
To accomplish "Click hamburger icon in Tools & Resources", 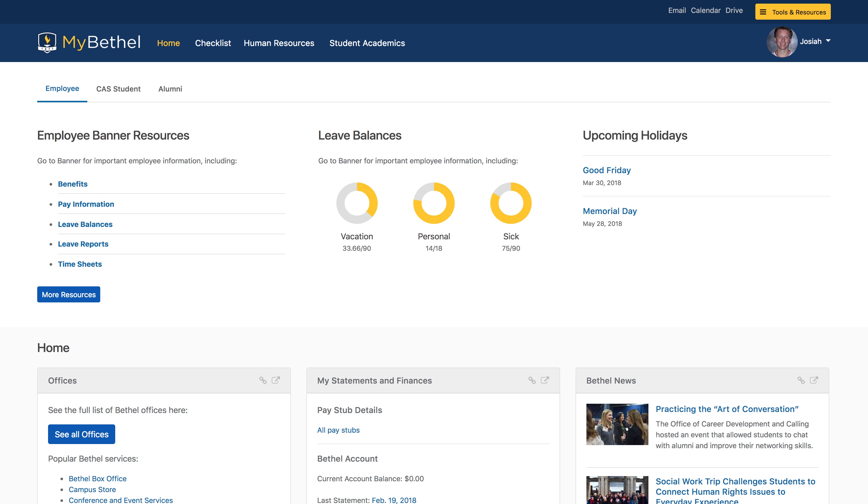I will click(763, 12).
